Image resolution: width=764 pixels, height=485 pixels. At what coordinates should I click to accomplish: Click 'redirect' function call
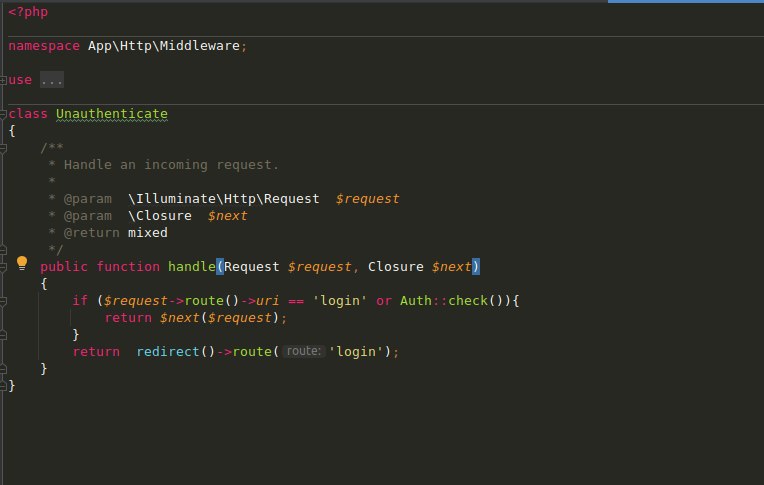168,351
